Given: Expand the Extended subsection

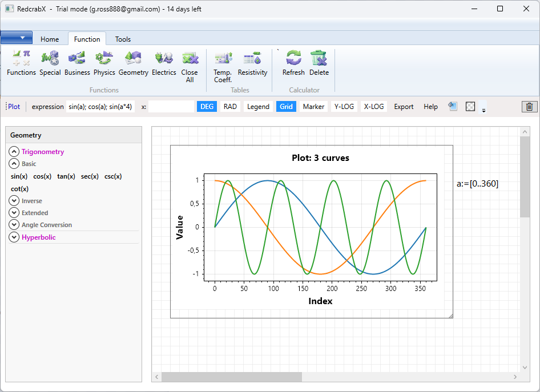Looking at the screenshot, I should coord(14,213).
